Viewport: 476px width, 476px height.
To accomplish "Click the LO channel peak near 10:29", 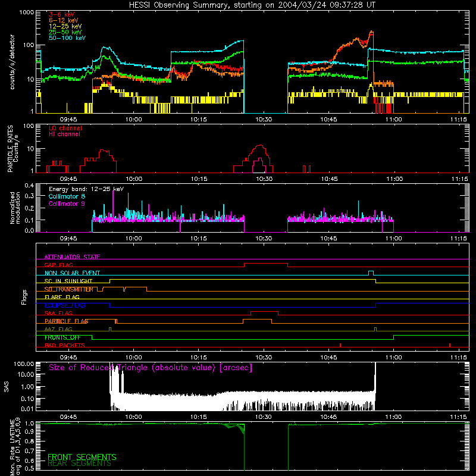I will pos(260,145).
